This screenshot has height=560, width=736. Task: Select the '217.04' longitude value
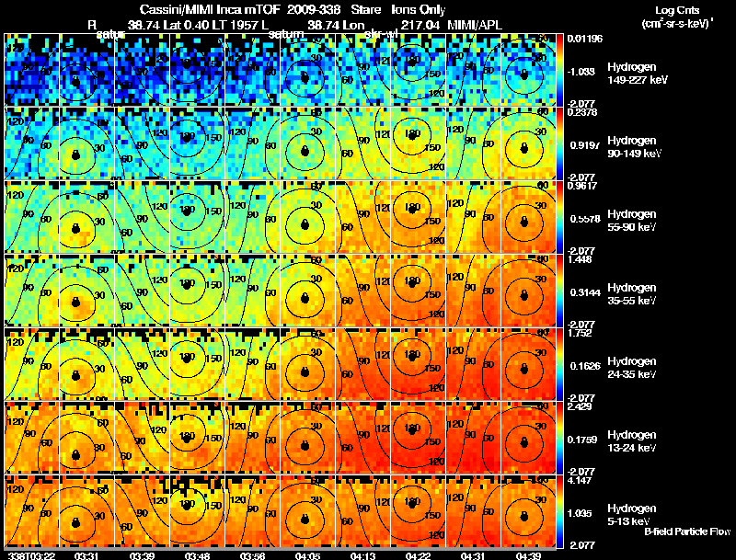pyautogui.click(x=420, y=25)
